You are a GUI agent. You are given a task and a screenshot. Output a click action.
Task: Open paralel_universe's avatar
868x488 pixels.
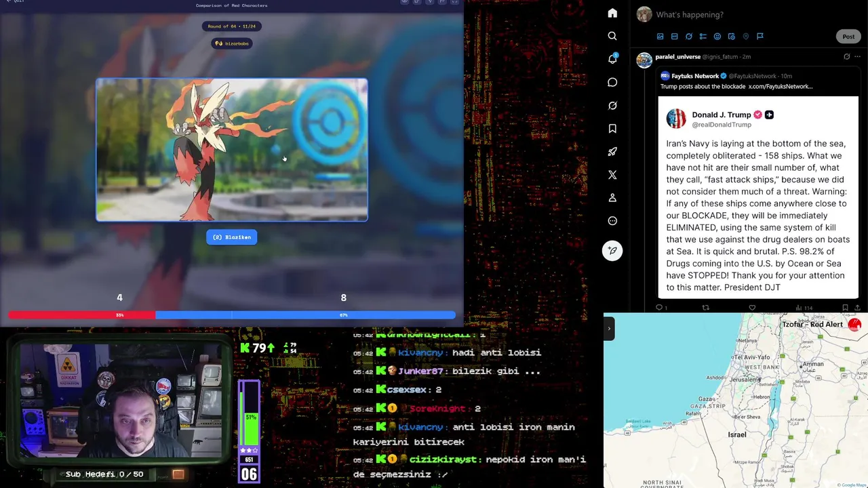pos(644,60)
